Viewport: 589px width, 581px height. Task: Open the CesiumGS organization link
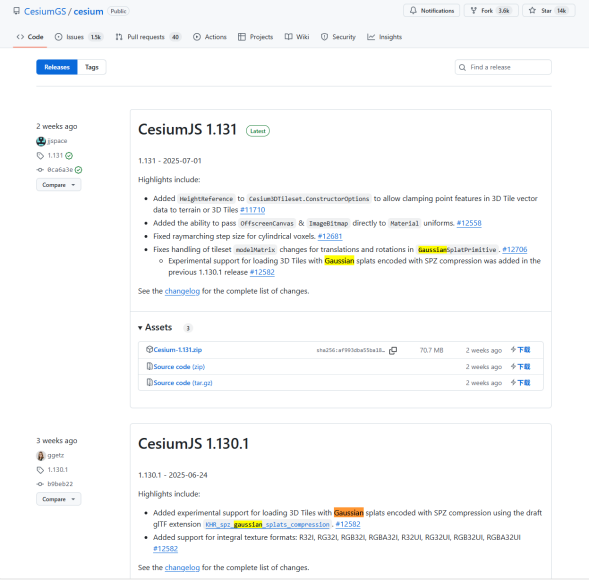click(45, 12)
